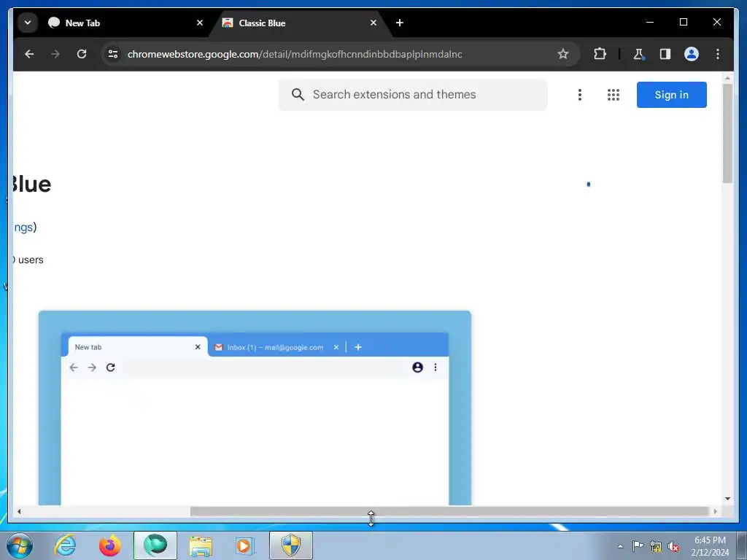Open a new tab with plus button
The image size is (747, 560).
(400, 23)
